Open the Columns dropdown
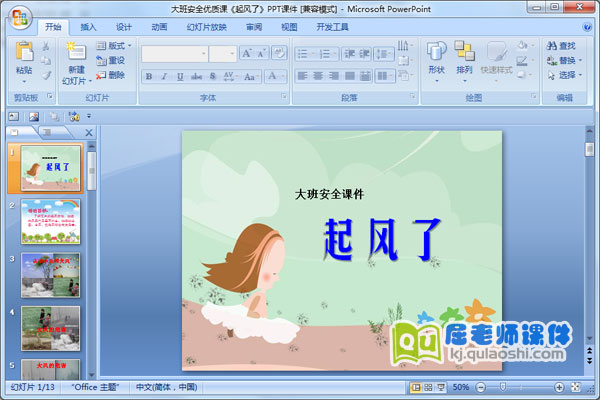Image resolution: width=600 pixels, height=400 pixels. click(385, 76)
